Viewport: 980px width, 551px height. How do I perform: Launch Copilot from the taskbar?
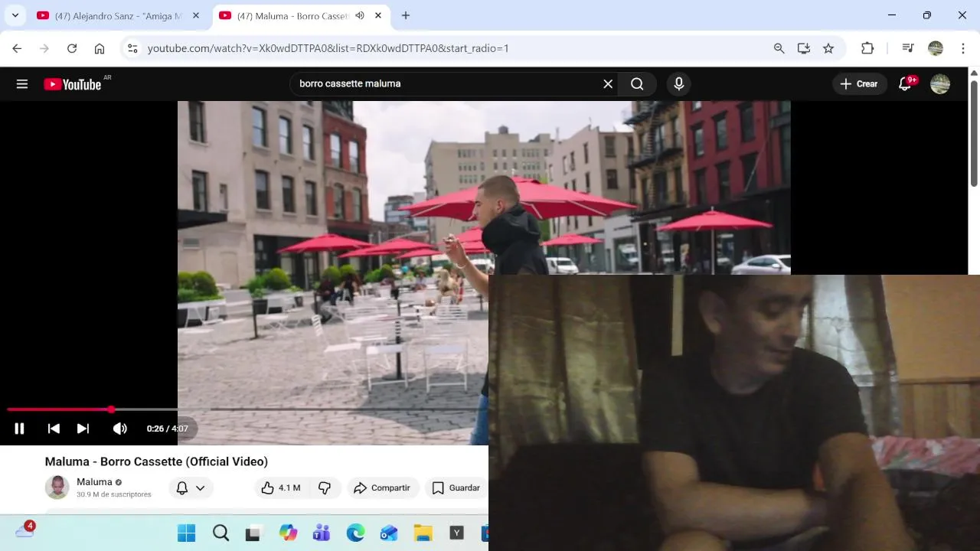(x=288, y=533)
